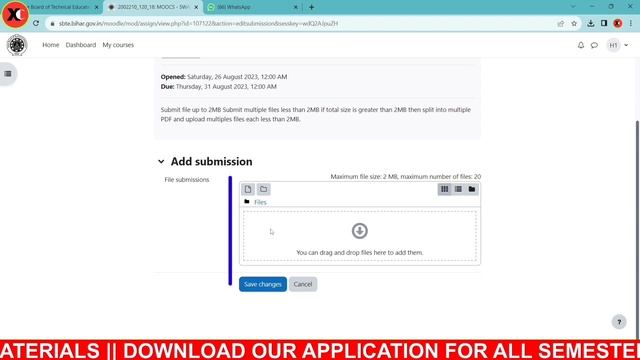Collapse the Add submission section
The image size is (640, 360).
click(x=161, y=162)
